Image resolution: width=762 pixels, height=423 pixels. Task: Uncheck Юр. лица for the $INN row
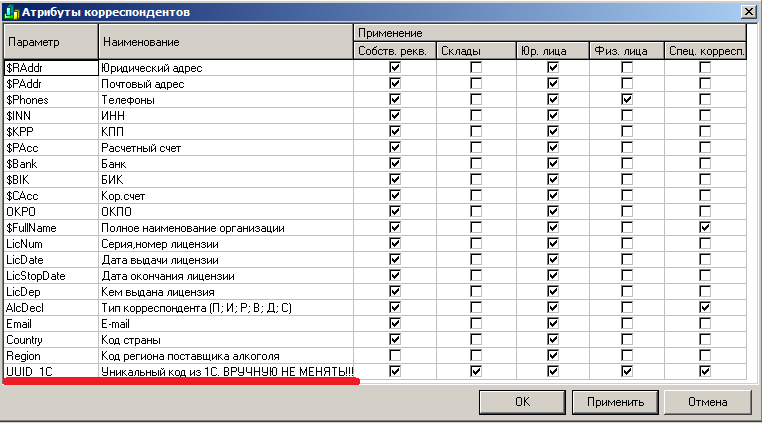[553, 116]
